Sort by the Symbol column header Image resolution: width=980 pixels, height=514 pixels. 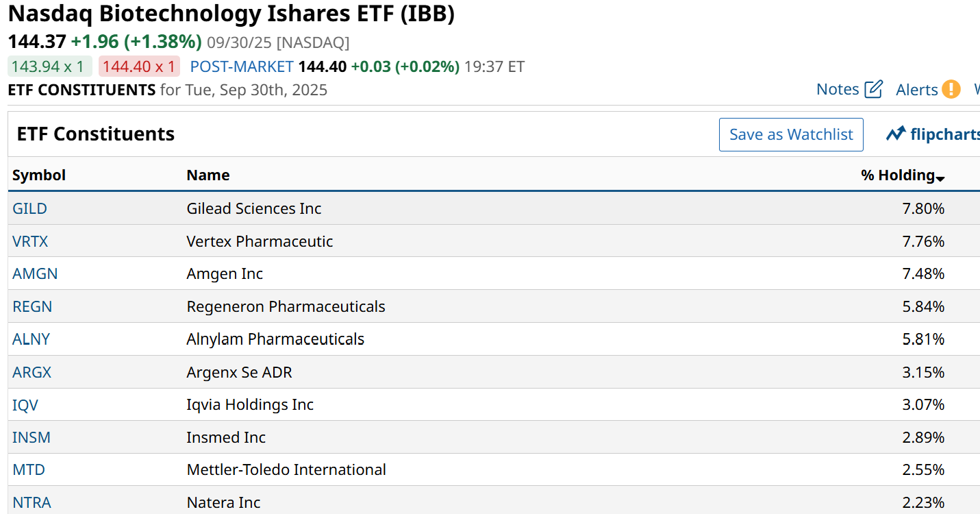pos(39,175)
